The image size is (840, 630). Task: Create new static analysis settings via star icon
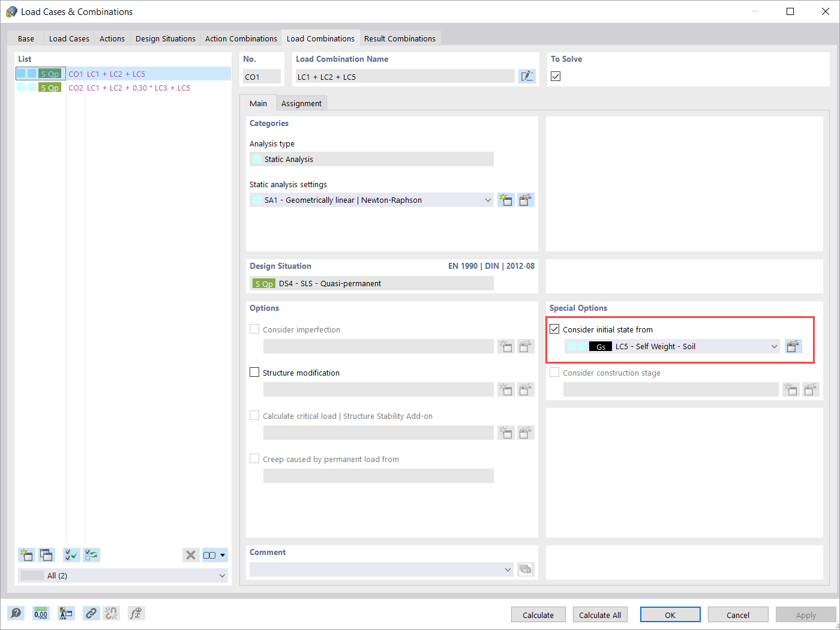[506, 200]
